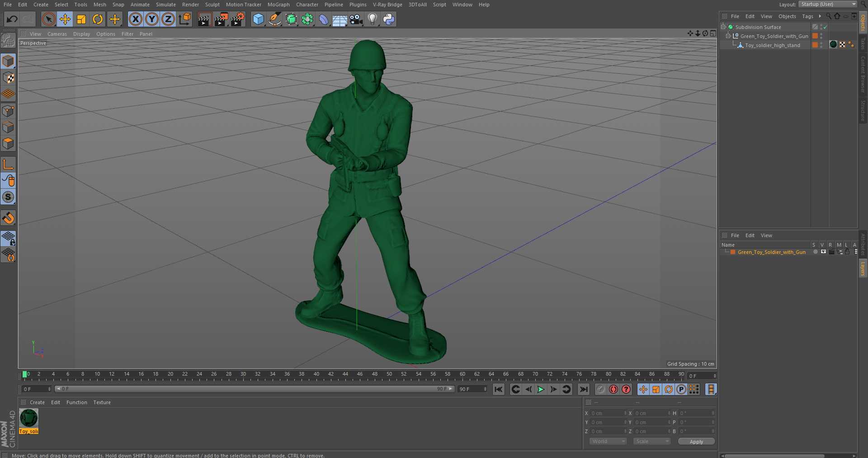Viewport: 868px width, 458px height.
Task: Play animation forward
Action: [x=541, y=389]
